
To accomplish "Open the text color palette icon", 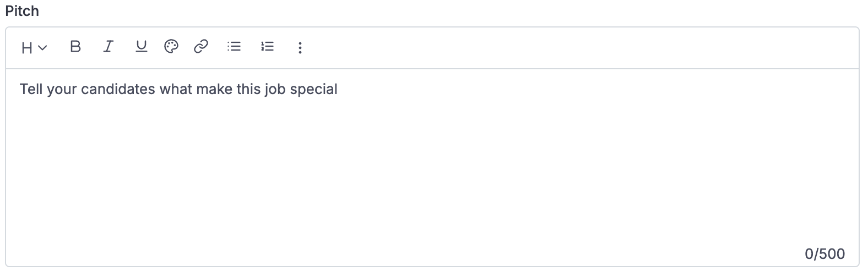I will [171, 47].
